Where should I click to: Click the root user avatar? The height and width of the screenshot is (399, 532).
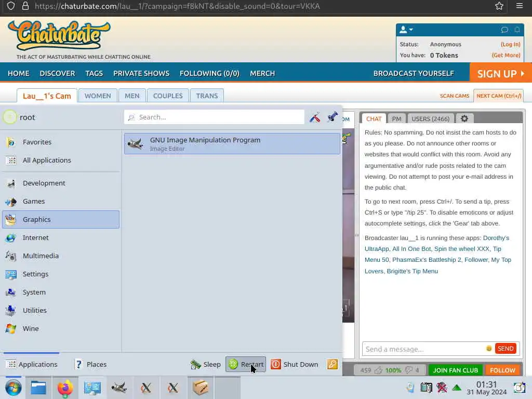[9, 117]
